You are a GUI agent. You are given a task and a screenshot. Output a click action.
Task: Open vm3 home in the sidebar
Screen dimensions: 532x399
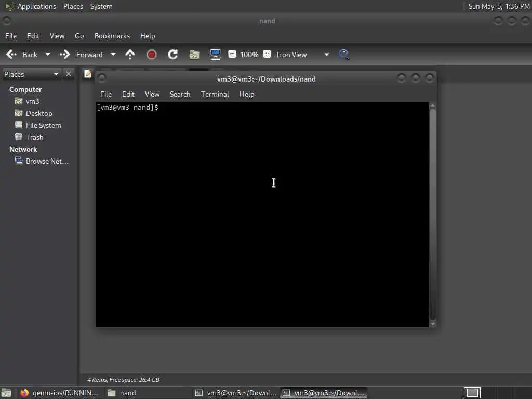(33, 101)
